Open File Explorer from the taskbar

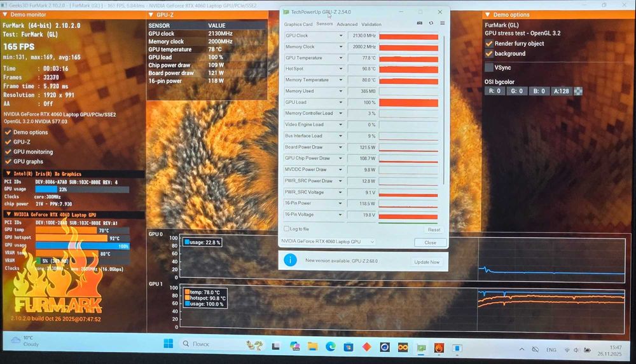(312, 346)
